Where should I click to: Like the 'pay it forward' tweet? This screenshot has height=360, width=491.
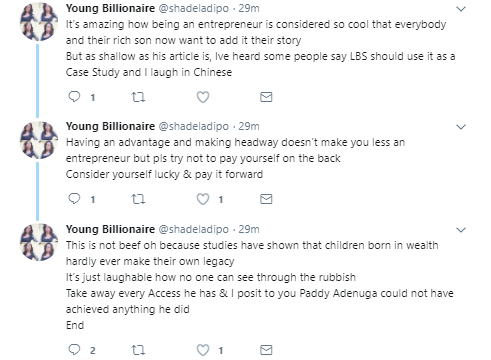point(203,199)
